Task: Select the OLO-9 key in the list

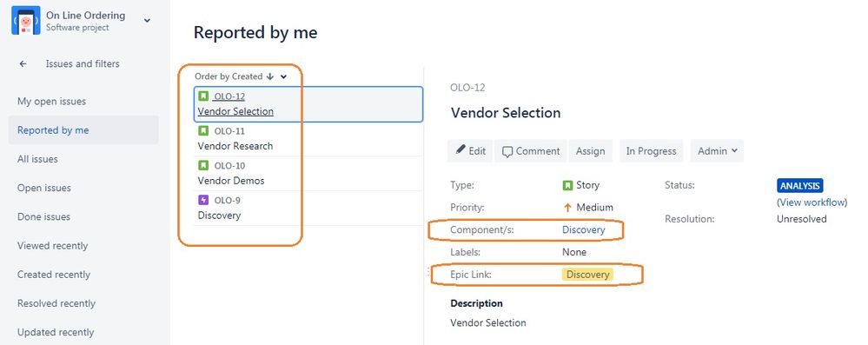Action: 227,201
